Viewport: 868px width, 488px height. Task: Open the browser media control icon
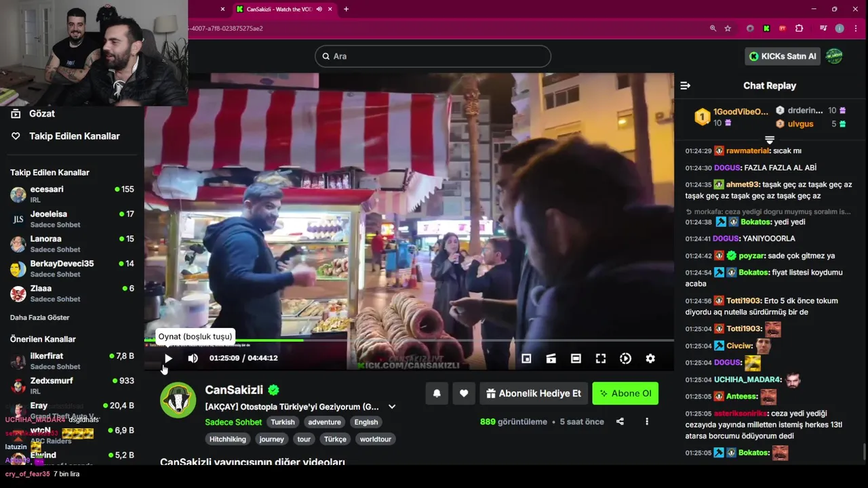point(823,28)
